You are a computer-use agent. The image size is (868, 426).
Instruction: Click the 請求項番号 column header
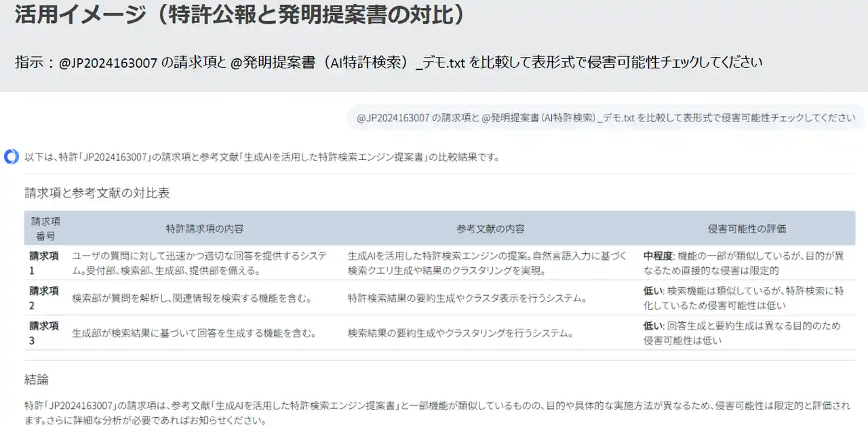tap(46, 229)
